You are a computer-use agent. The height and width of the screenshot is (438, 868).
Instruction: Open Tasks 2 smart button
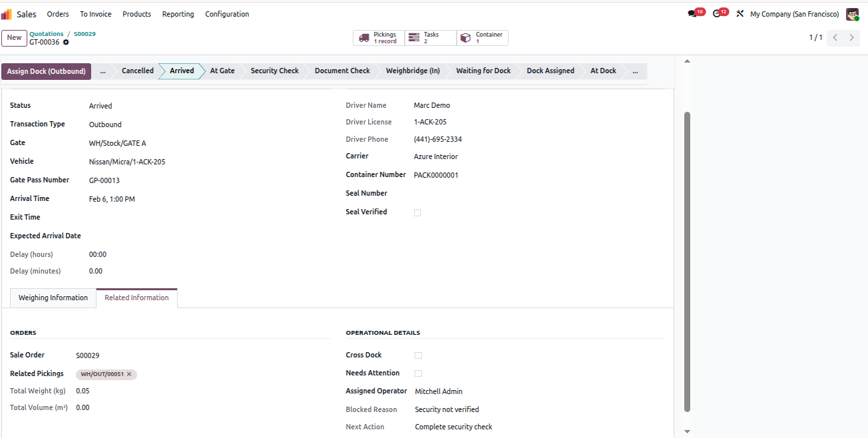(x=431, y=38)
